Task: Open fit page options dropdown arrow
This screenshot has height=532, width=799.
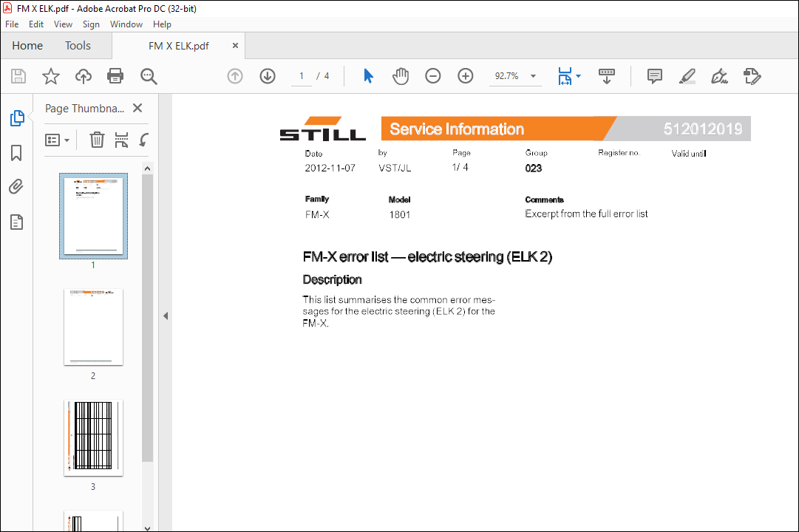Action: pyautogui.click(x=578, y=76)
